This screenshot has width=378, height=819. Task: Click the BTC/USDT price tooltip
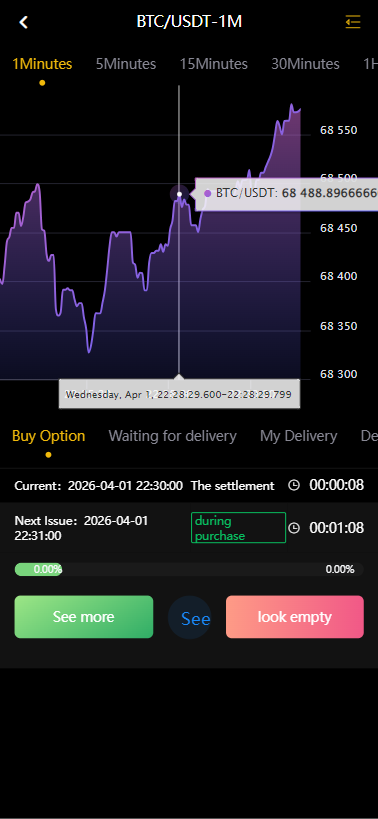tap(286, 193)
